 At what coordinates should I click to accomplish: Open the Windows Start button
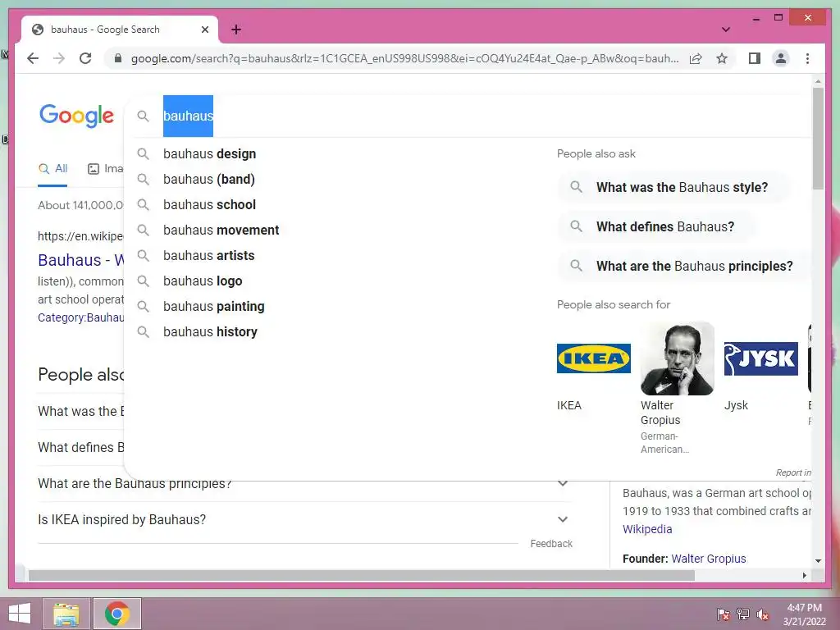point(20,614)
